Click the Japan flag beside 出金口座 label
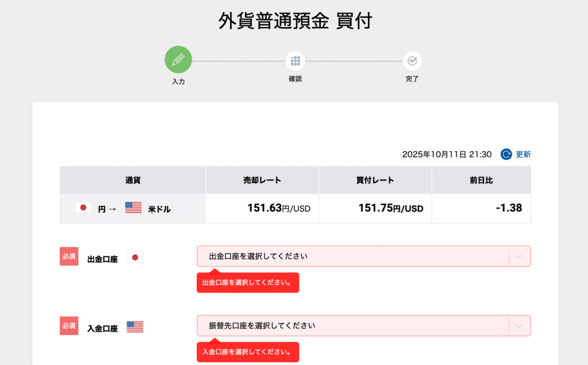Image resolution: width=588 pixels, height=365 pixels. [x=135, y=258]
